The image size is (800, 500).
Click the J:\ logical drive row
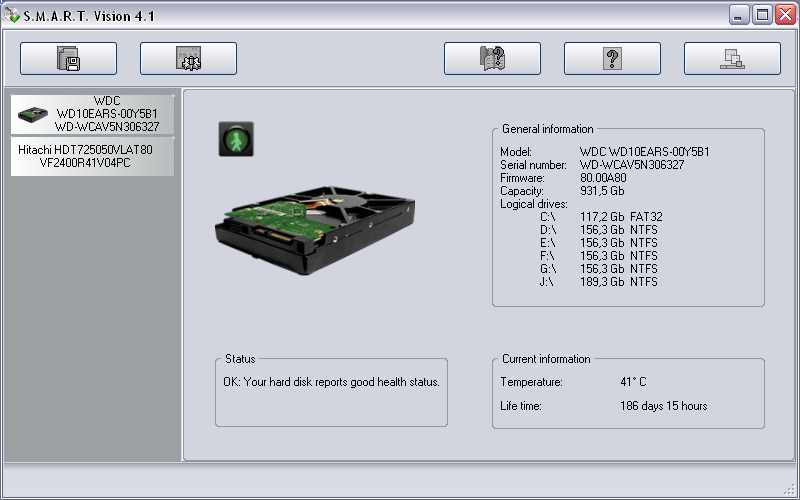[598, 282]
